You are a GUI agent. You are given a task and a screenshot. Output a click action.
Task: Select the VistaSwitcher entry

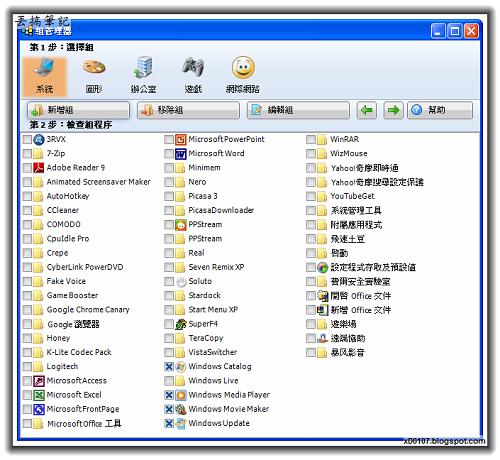(213, 352)
